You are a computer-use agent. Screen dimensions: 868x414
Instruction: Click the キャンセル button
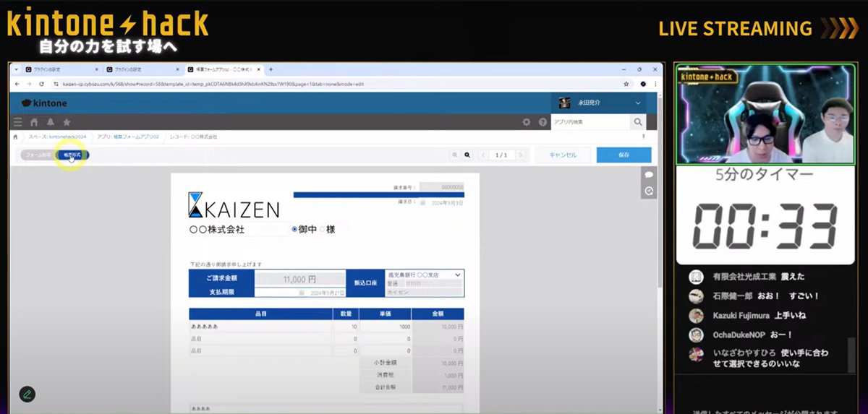click(x=563, y=155)
